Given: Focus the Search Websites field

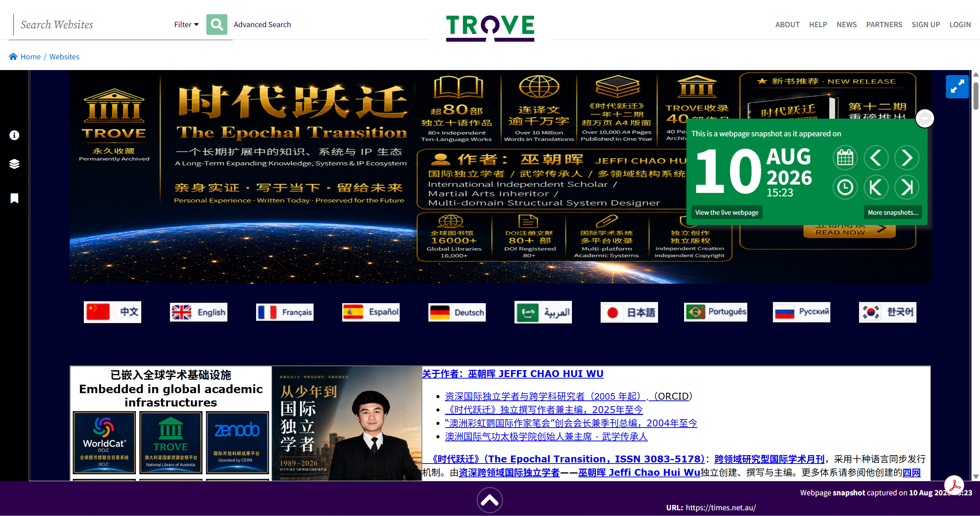Looking at the screenshot, I should 92,24.
